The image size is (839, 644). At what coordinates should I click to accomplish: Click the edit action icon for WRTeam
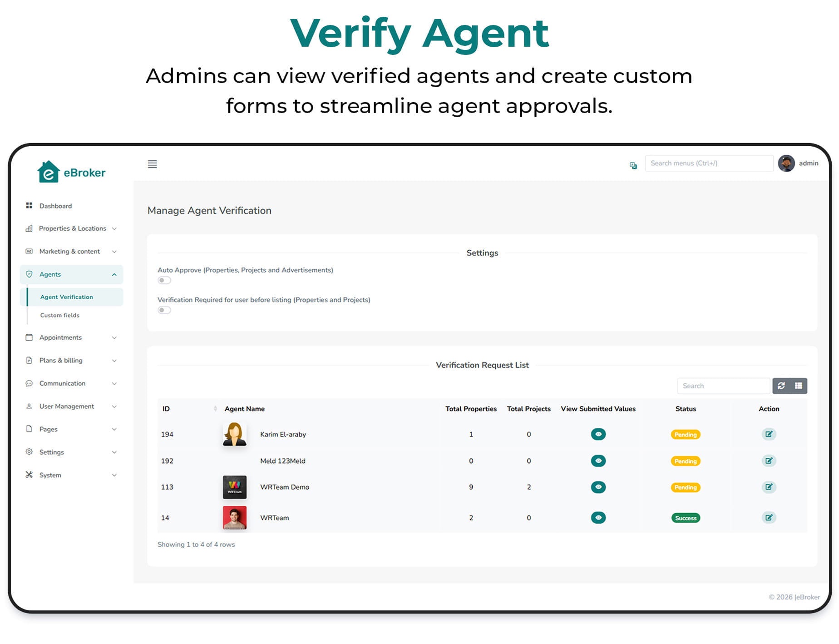769,517
